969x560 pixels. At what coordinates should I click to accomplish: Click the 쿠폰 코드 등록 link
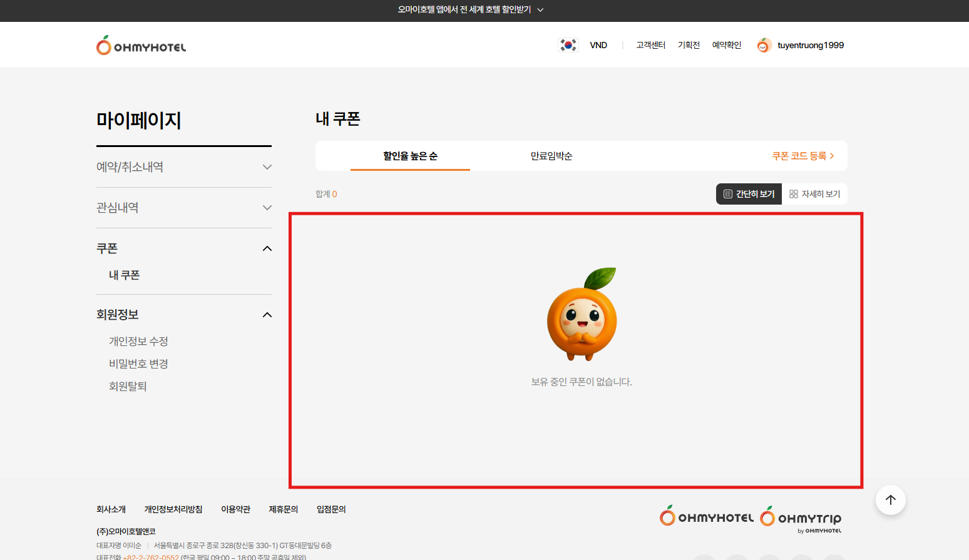tap(803, 156)
